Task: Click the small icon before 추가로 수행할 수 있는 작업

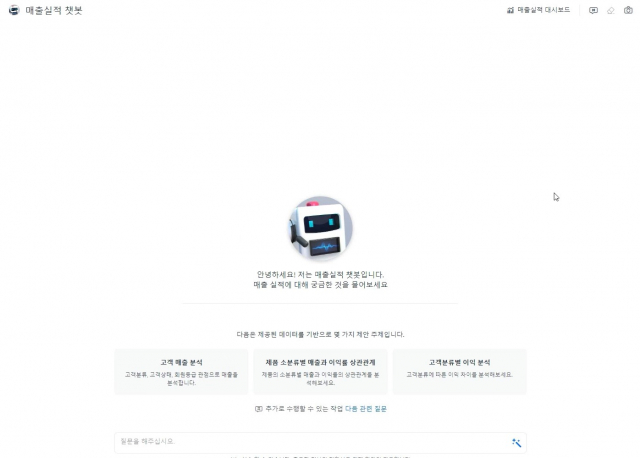Action: pyautogui.click(x=259, y=409)
